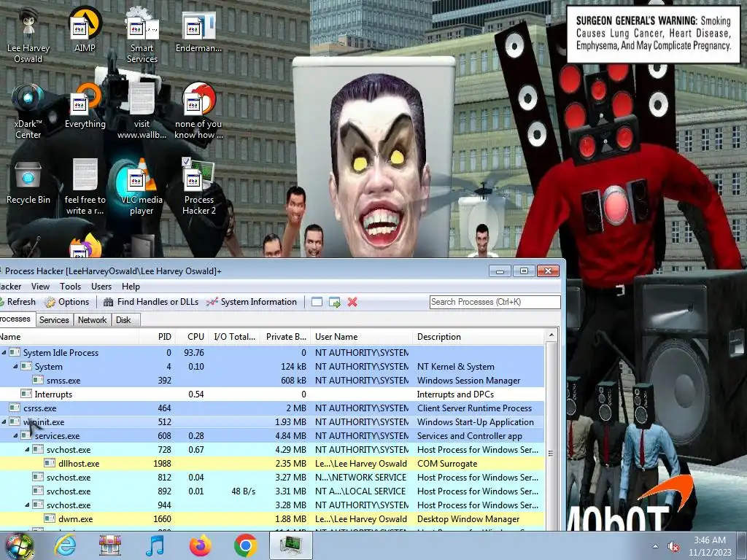Image resolution: width=747 pixels, height=560 pixels.
Task: Collapse the svchost.exe PID 728 node
Action: [x=27, y=449]
